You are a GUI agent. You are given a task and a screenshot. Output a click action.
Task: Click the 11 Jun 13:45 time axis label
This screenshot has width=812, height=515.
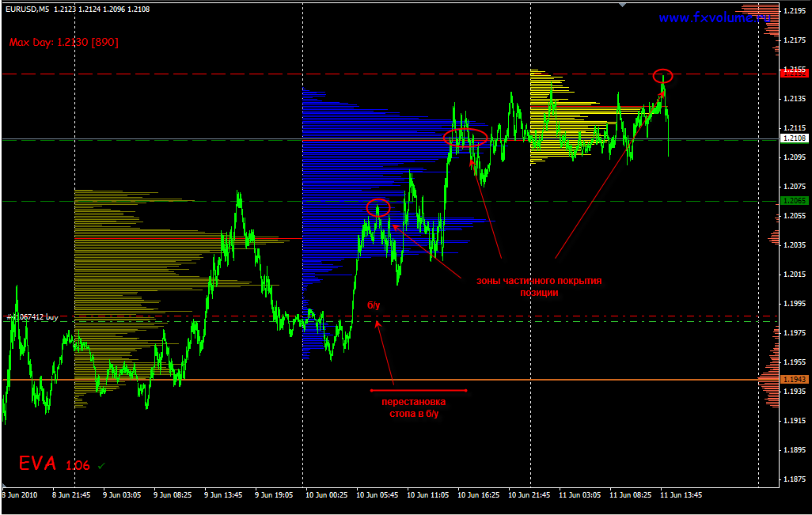[x=681, y=494]
